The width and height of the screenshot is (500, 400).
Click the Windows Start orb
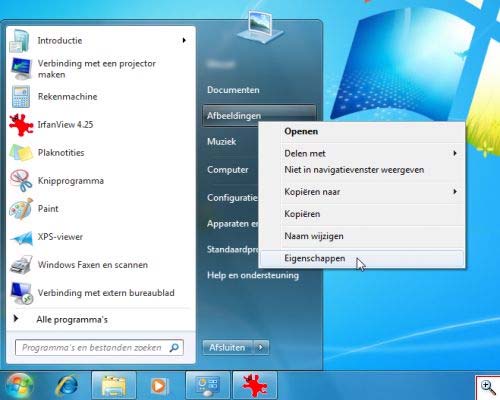(x=19, y=386)
